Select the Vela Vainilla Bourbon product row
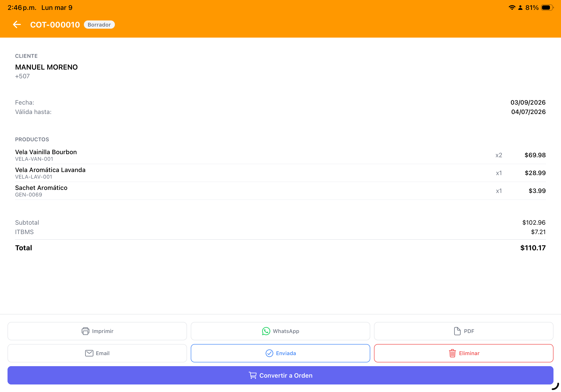Viewport: 561px width, 392px height. pyautogui.click(x=280, y=155)
